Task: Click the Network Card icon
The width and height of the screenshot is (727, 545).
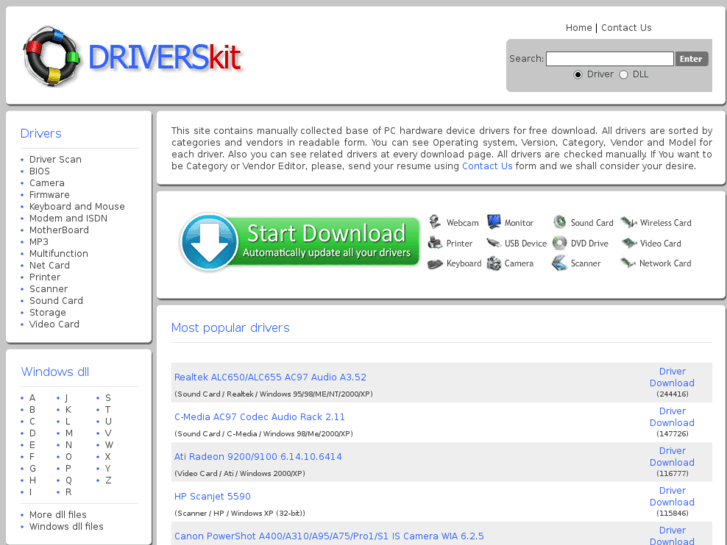Action: [628, 263]
